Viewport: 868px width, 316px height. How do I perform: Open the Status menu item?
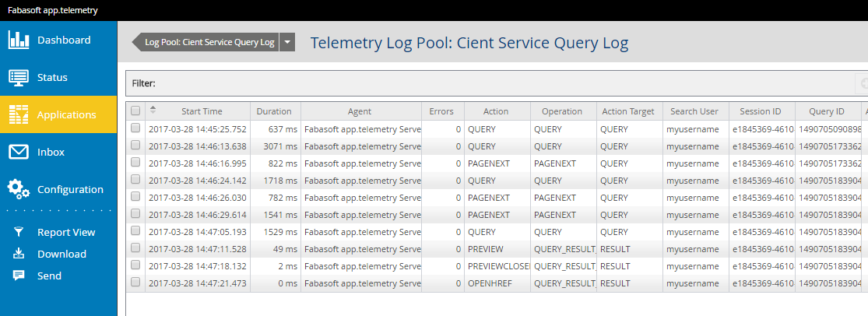(x=58, y=77)
